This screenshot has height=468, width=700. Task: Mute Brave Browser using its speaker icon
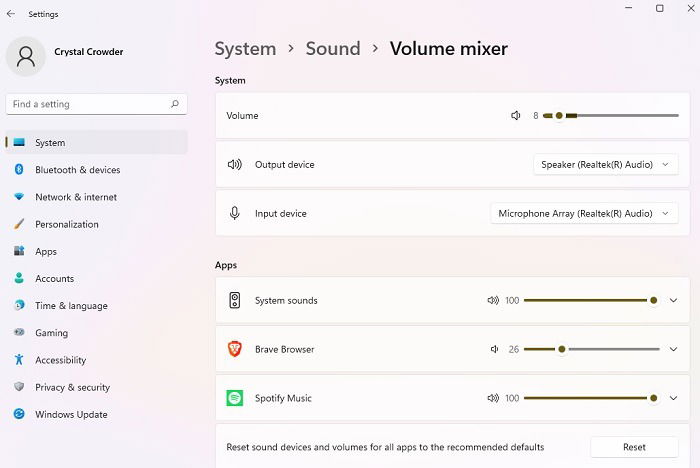[494, 349]
